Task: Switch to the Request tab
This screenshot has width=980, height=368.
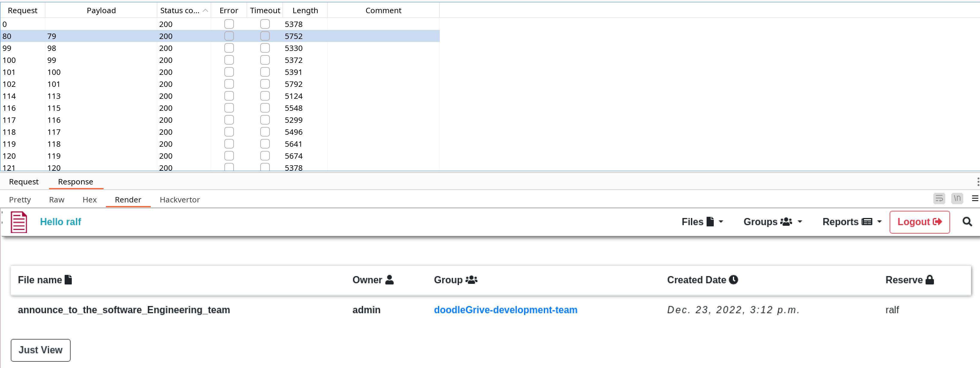Action: 24,182
